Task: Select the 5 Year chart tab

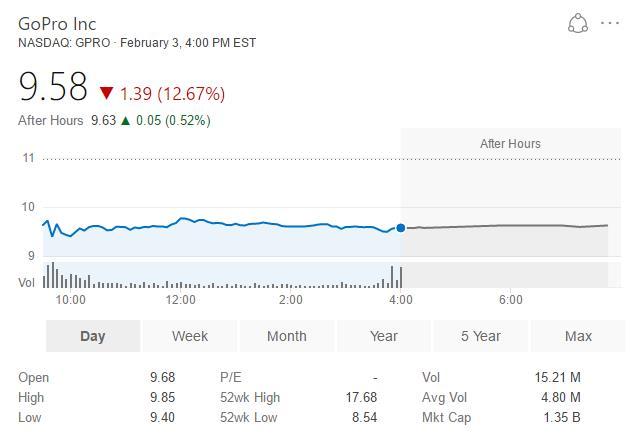Action: pos(481,336)
